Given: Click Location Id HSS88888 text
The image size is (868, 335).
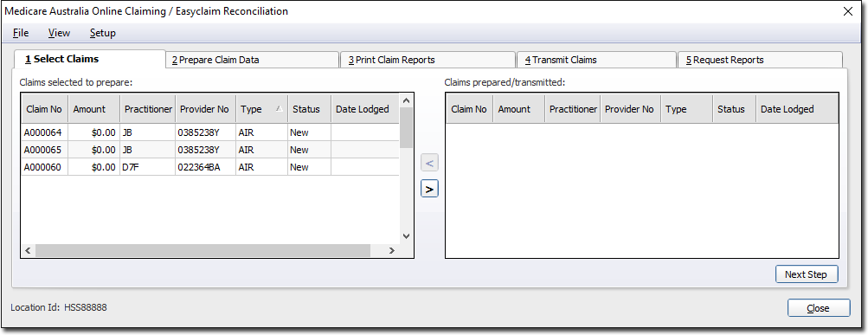Looking at the screenshot, I should [59, 307].
